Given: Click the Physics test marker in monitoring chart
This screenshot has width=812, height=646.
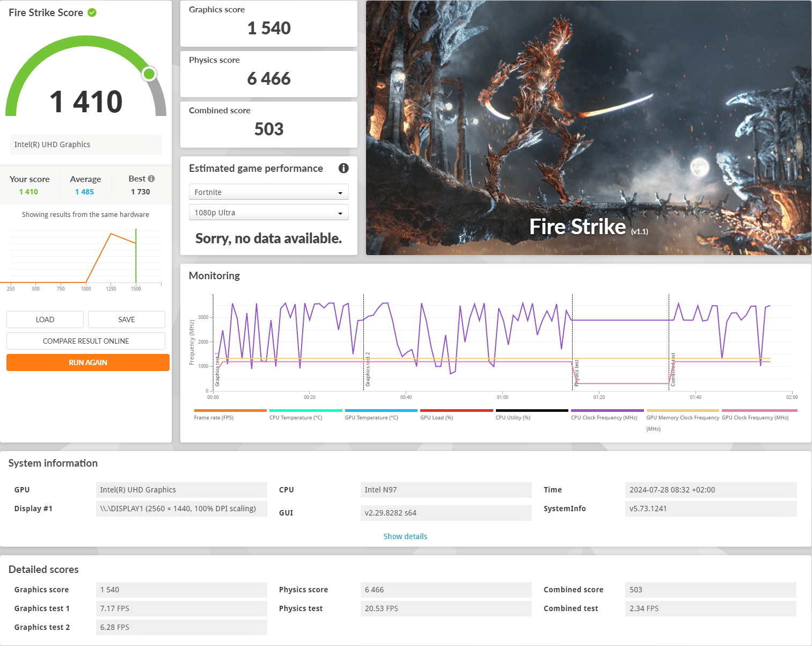Looking at the screenshot, I should pos(576,372).
